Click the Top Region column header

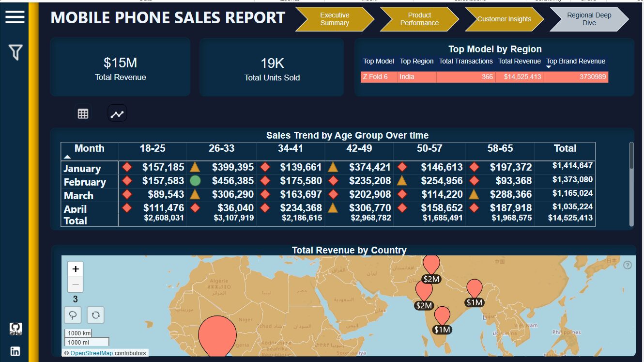point(416,61)
